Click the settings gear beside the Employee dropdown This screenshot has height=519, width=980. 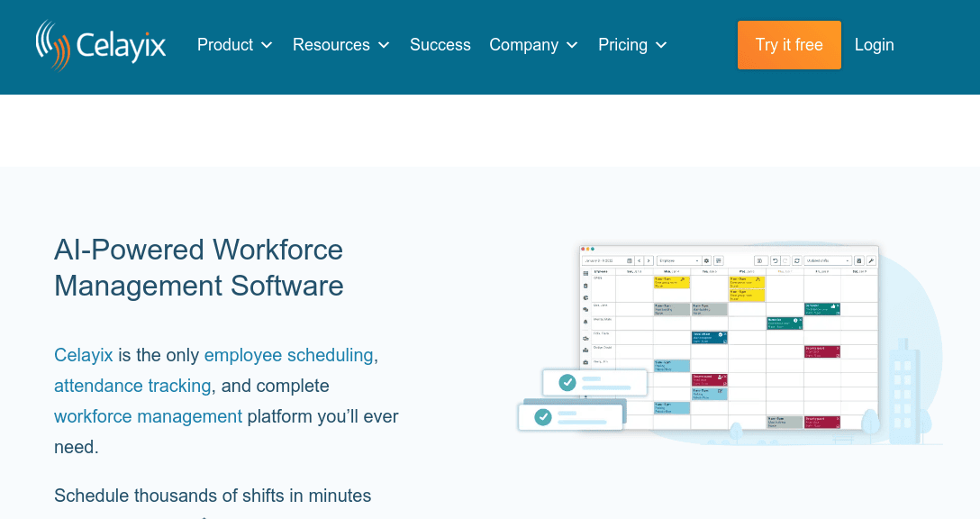(706, 260)
